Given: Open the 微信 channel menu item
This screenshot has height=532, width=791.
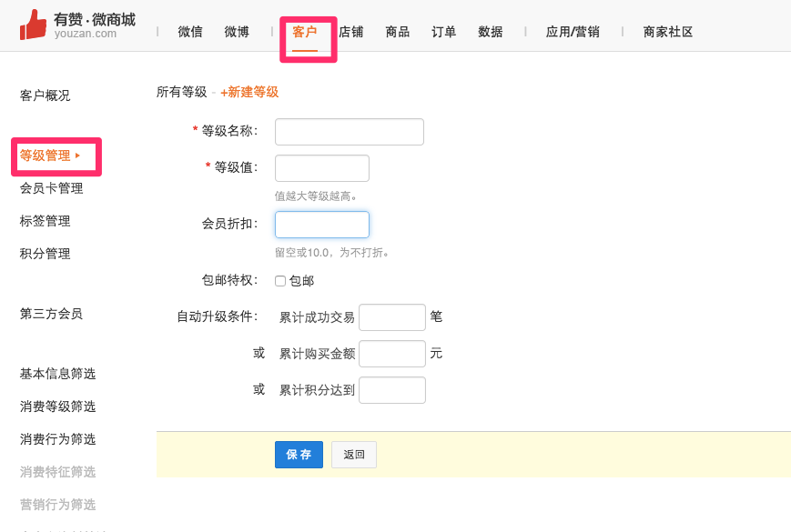Looking at the screenshot, I should coord(189,31).
